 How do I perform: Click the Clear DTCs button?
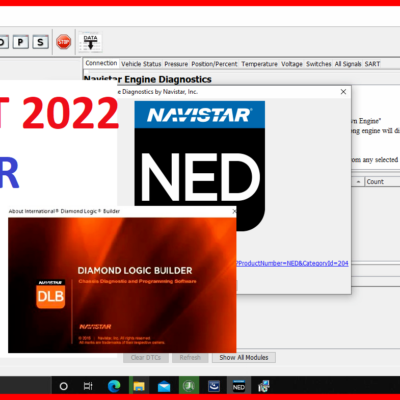click(x=146, y=358)
